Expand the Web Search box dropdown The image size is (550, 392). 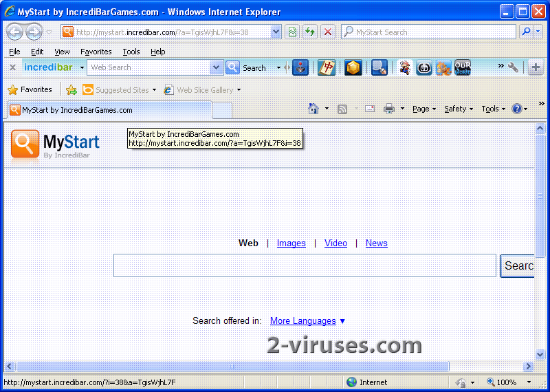point(217,67)
